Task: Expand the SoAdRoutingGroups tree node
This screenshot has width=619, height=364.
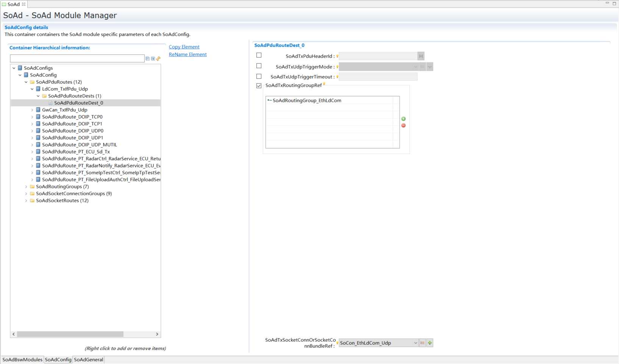Action: (26, 187)
